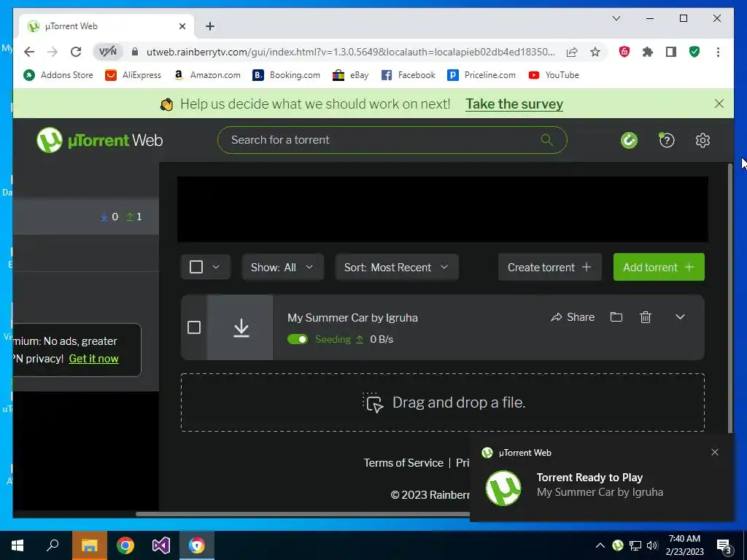Viewport: 747px width, 560px height.
Task: Open the tab search chevron in title bar
Action: click(x=616, y=18)
